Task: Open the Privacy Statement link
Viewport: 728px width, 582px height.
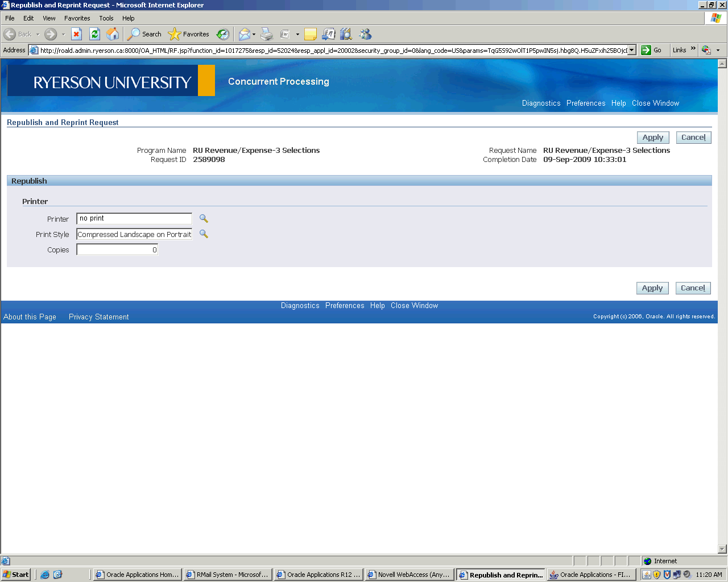Action: point(98,317)
